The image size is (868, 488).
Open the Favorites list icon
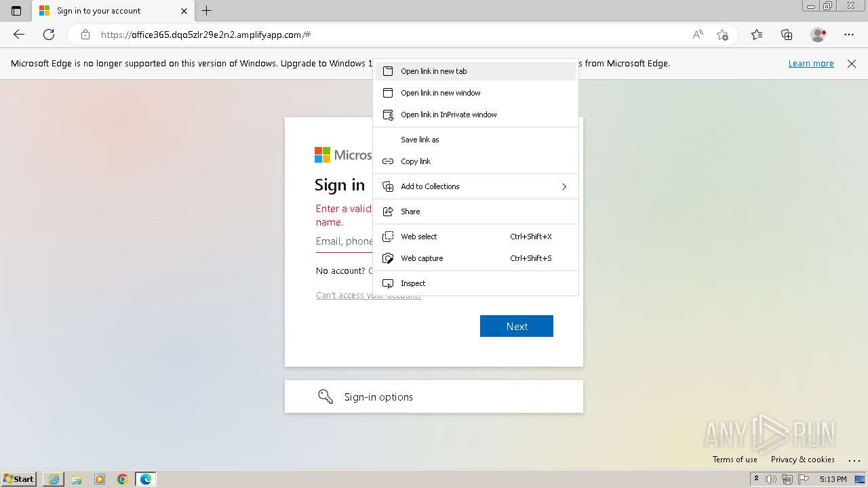coord(757,35)
